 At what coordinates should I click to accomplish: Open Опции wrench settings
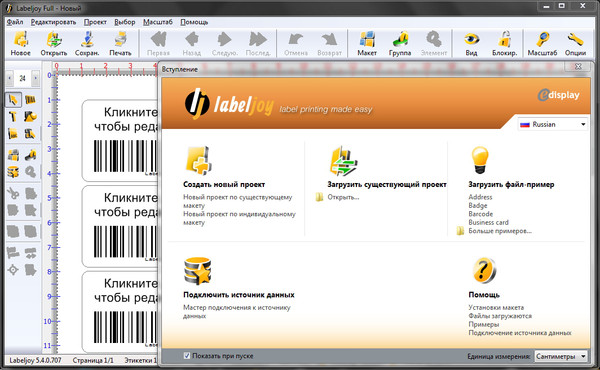576,43
